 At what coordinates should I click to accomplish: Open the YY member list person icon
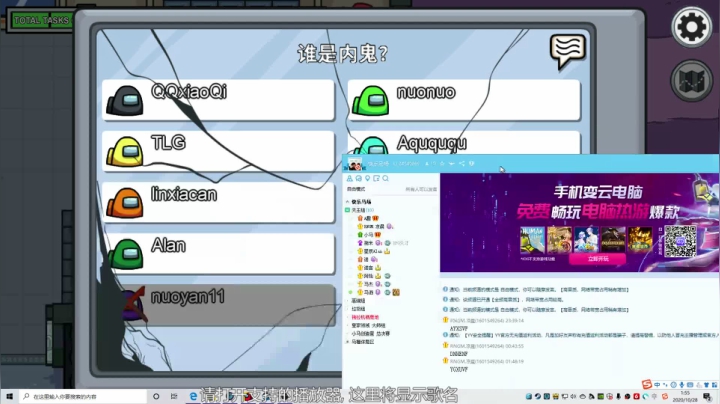coord(349,178)
